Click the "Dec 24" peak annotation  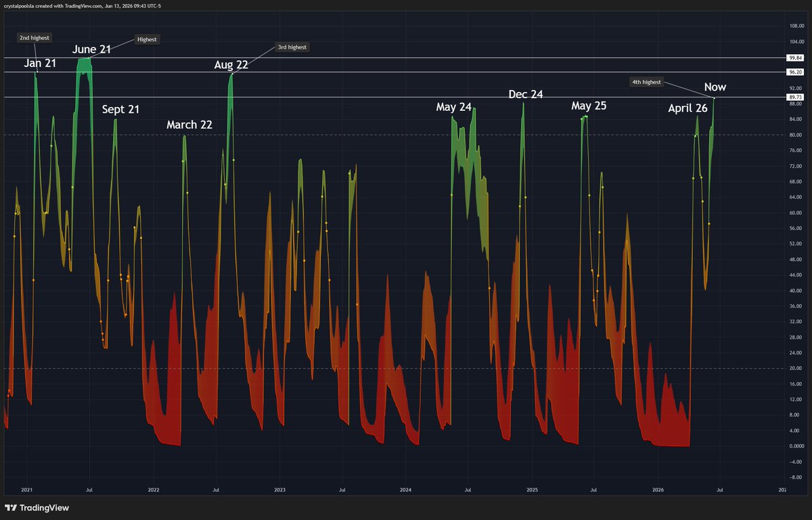(526, 95)
